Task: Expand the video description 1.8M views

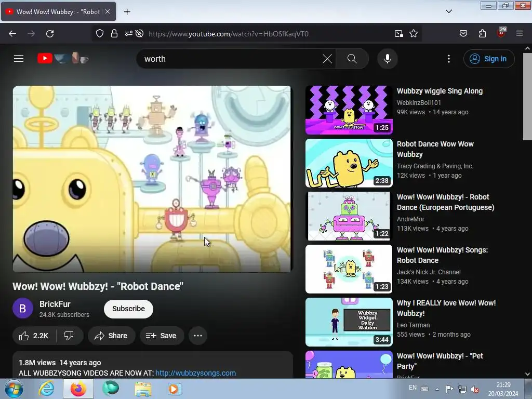Action: (x=153, y=365)
